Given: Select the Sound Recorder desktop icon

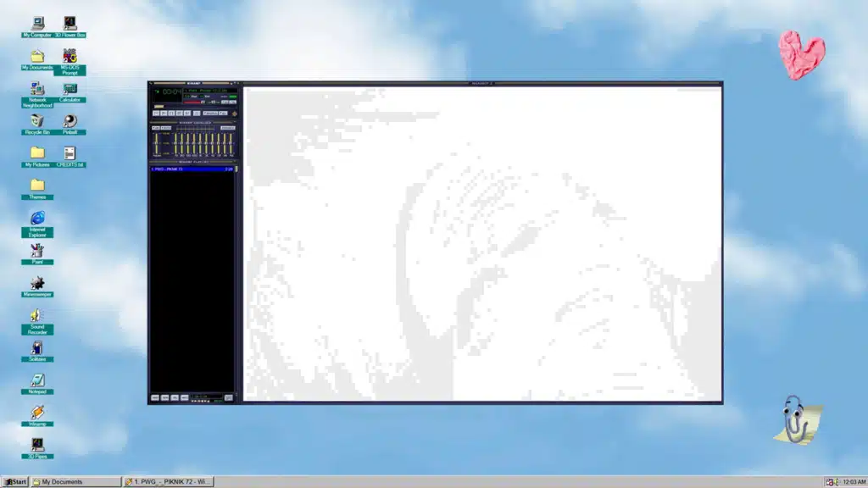Looking at the screenshot, I should click(x=37, y=316).
